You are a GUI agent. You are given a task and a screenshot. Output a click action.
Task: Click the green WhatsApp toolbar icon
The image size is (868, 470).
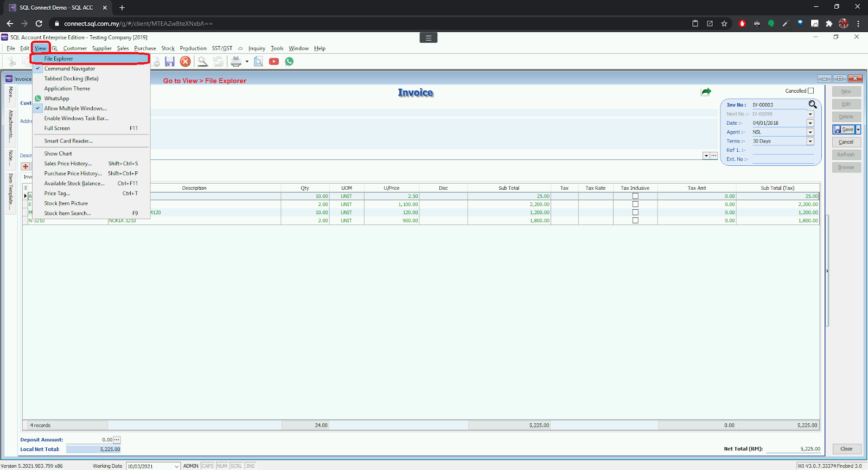point(289,62)
